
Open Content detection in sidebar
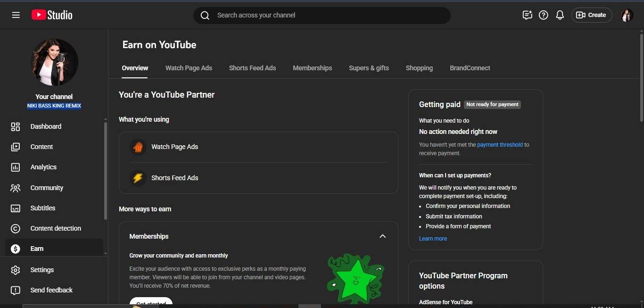pos(56,228)
